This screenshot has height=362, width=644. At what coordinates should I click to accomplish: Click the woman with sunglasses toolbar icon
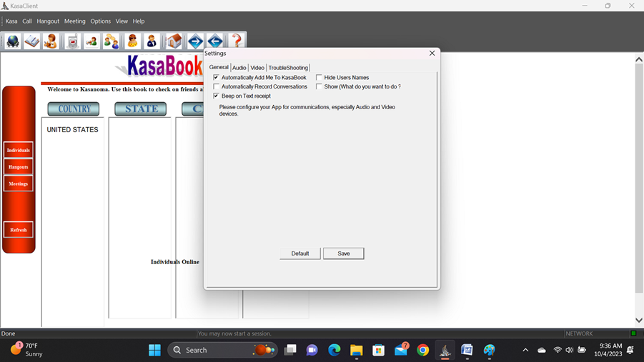point(133,41)
